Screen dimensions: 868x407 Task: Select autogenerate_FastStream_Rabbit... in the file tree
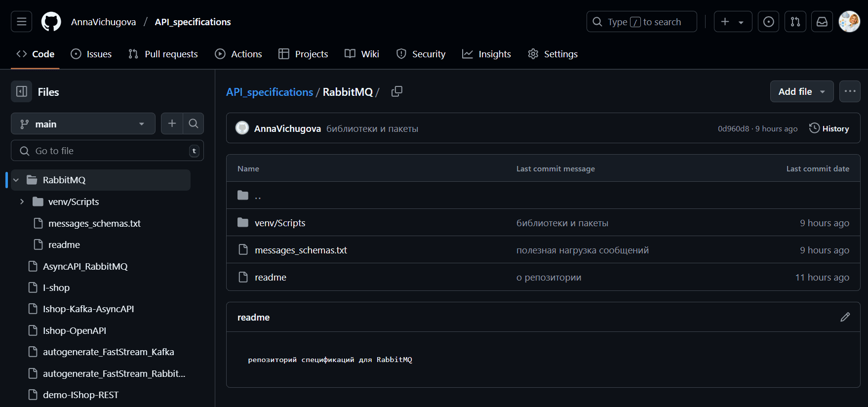coord(114,373)
